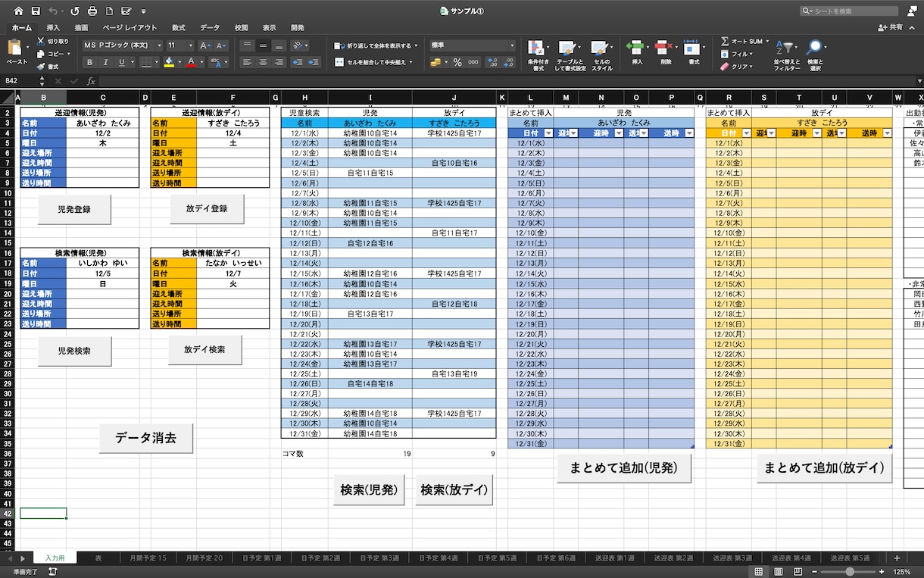Click the Home icon in the quick access toolbar
The image size is (924, 578).
18,11
